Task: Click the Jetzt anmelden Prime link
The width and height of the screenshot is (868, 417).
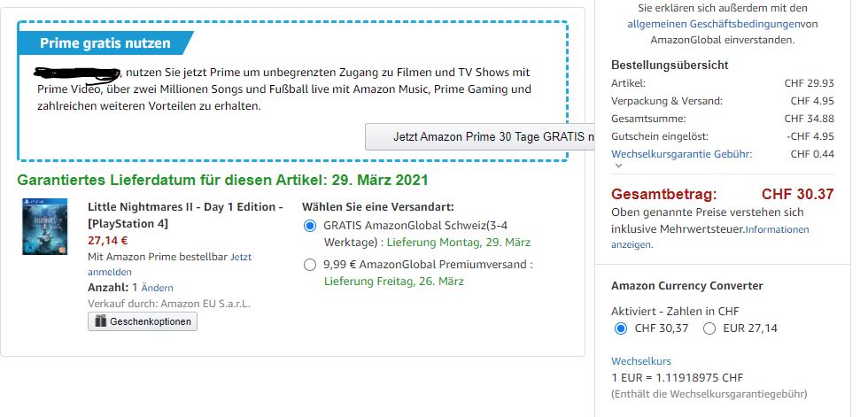Action: point(240,257)
